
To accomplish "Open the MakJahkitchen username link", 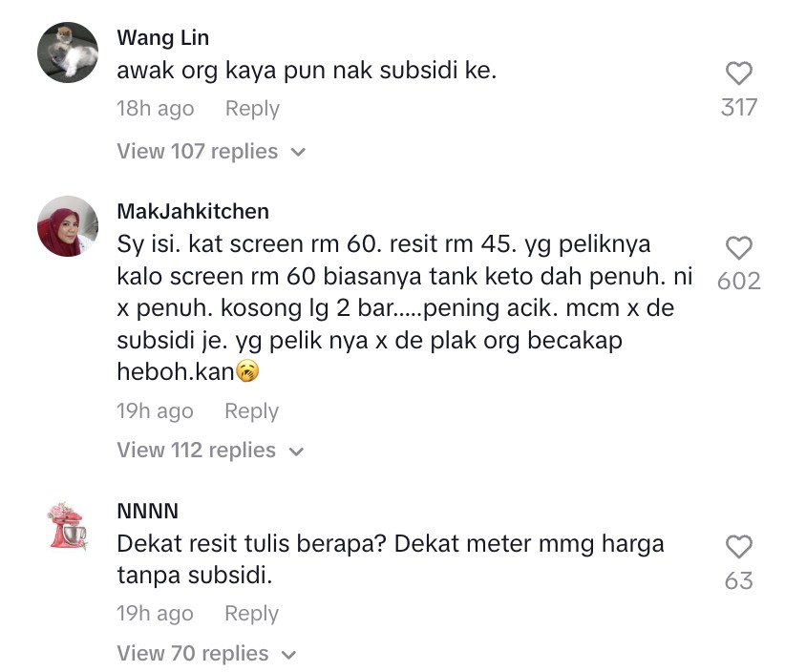I will point(192,211).
